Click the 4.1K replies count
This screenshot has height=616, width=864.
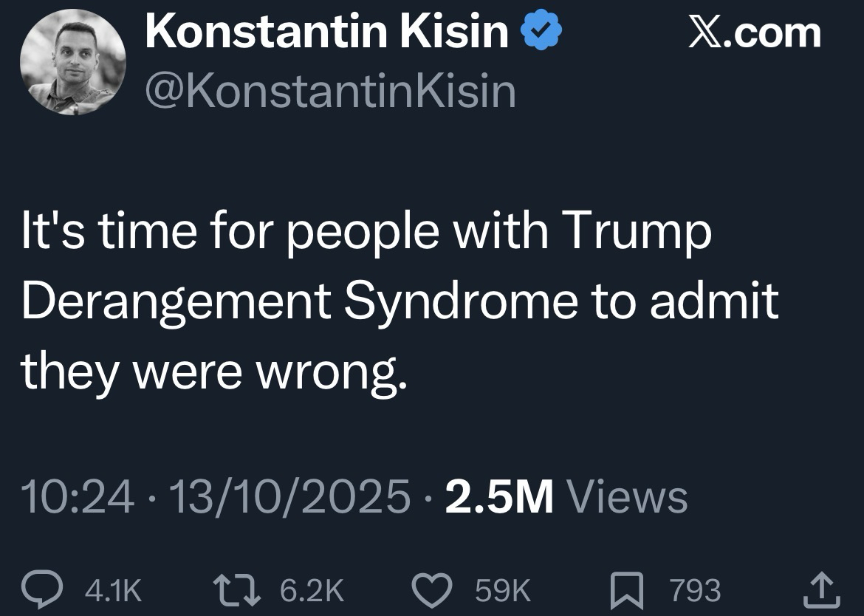point(113,591)
